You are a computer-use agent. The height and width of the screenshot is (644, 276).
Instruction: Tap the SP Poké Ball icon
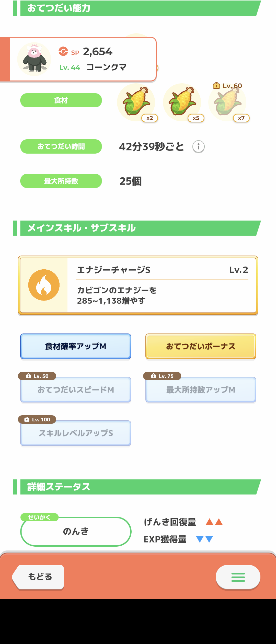(x=63, y=51)
